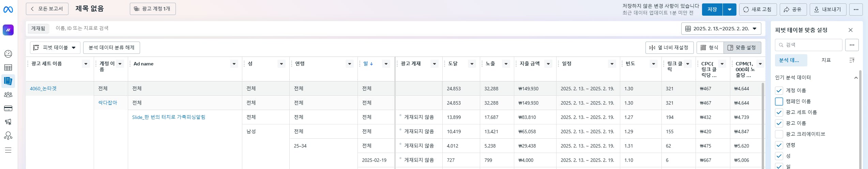Open the account overview gauge icon
Screen dimensions: 868x169
[8, 54]
